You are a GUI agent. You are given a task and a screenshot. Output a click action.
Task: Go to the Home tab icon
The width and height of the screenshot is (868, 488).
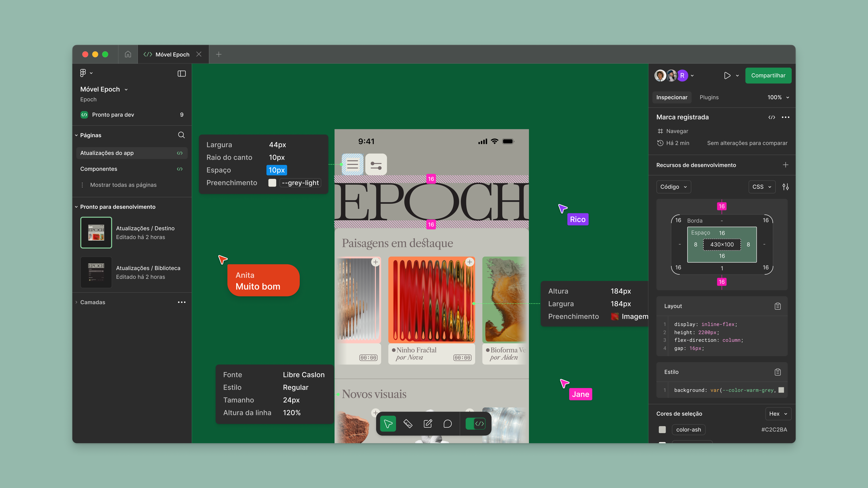point(128,54)
